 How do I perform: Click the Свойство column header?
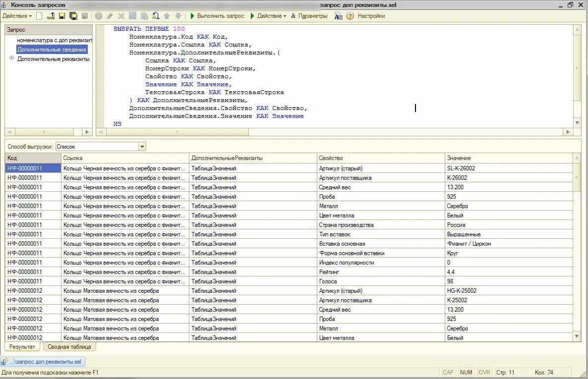click(x=381, y=158)
